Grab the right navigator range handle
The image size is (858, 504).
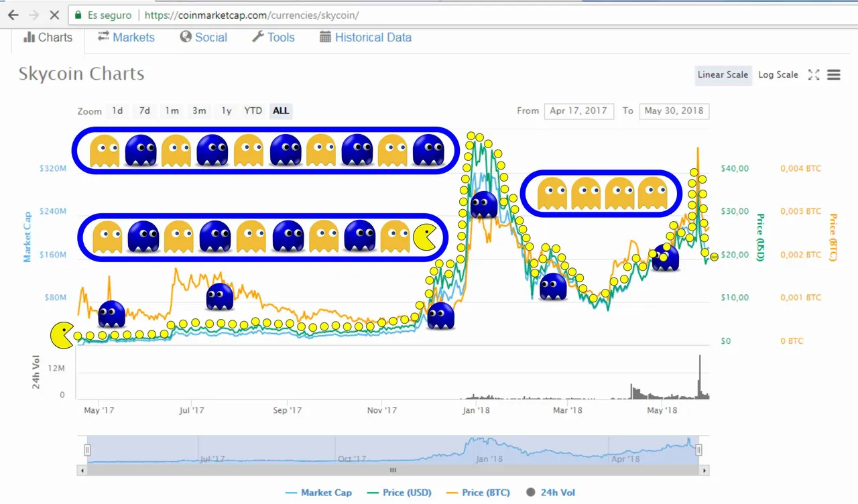698,450
